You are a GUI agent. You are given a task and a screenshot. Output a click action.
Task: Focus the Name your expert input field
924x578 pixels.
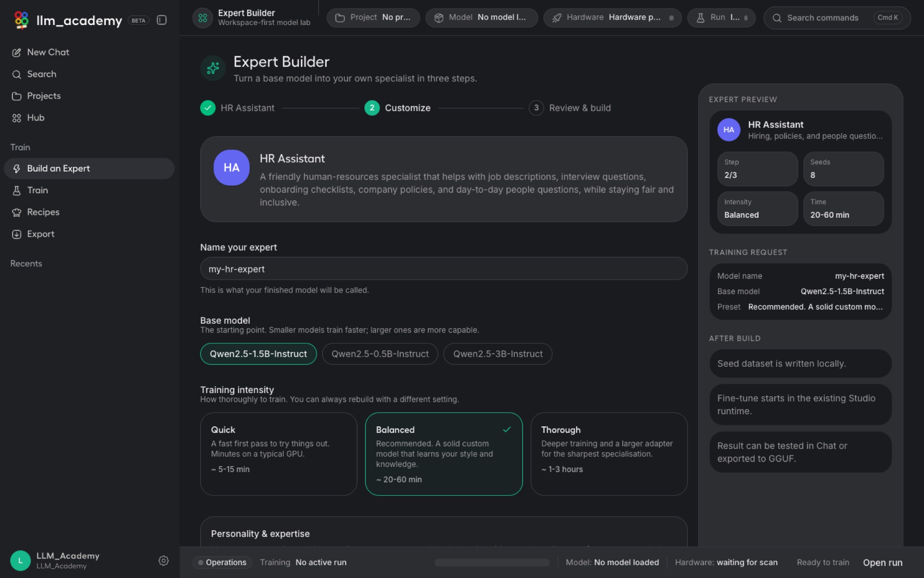coord(444,269)
